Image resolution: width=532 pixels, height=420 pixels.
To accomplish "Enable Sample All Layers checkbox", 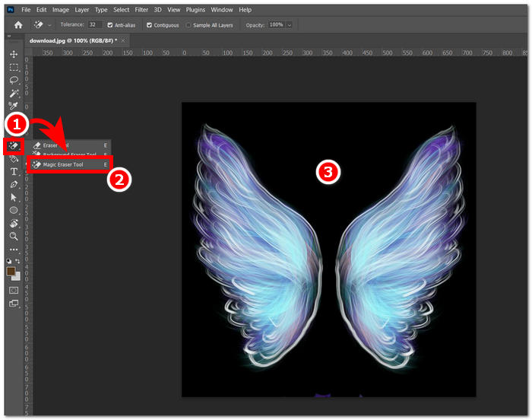I will (188, 25).
